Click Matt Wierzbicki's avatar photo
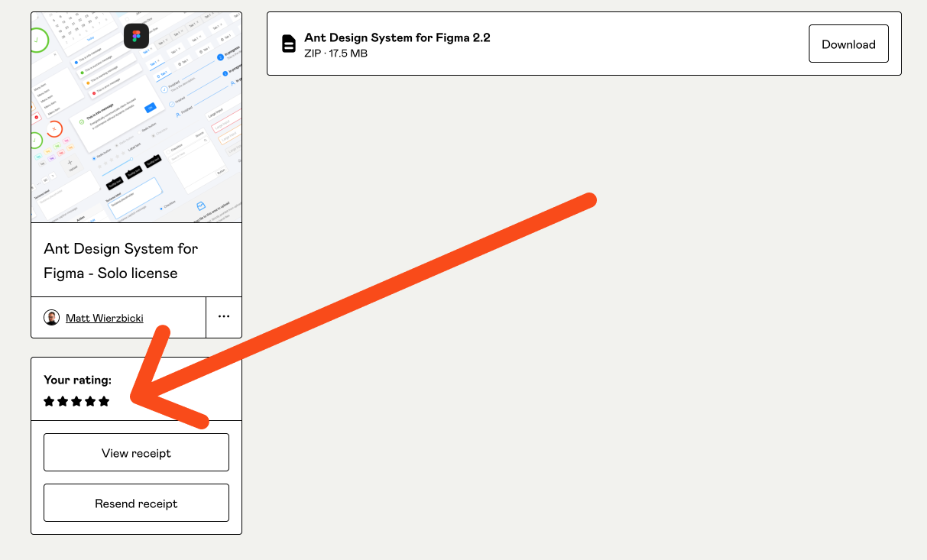Image resolution: width=927 pixels, height=560 pixels. [x=51, y=317]
